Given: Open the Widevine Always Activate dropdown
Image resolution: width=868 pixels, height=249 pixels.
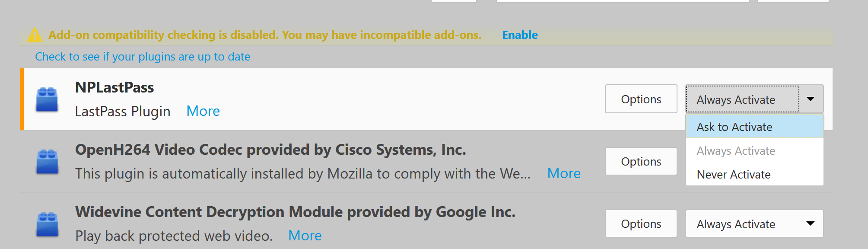Looking at the screenshot, I should (x=754, y=223).
